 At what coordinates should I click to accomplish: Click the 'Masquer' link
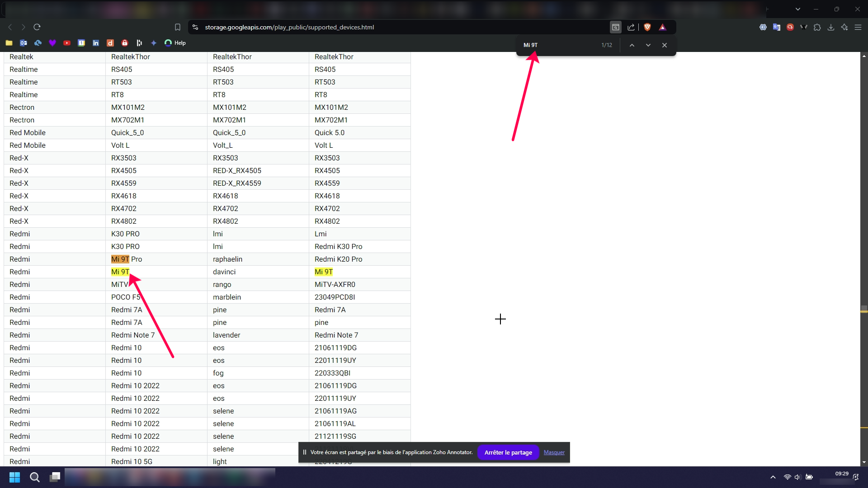(554, 452)
